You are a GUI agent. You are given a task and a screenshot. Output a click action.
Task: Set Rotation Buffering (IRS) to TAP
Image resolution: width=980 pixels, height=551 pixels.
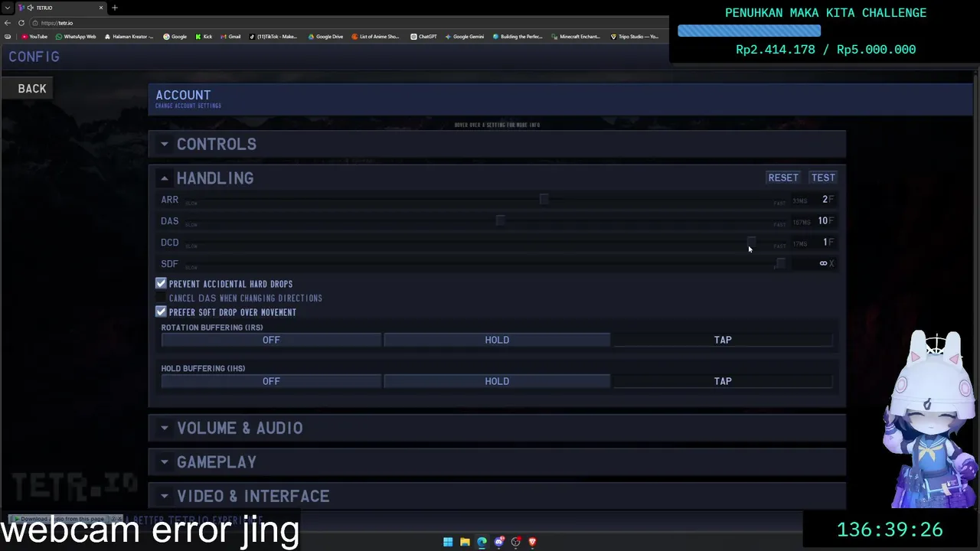coord(723,340)
